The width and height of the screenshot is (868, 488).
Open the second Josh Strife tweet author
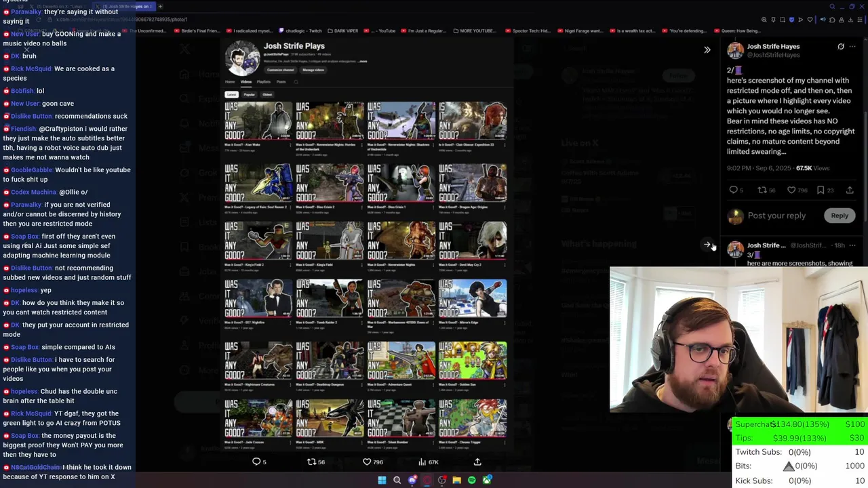tap(766, 245)
